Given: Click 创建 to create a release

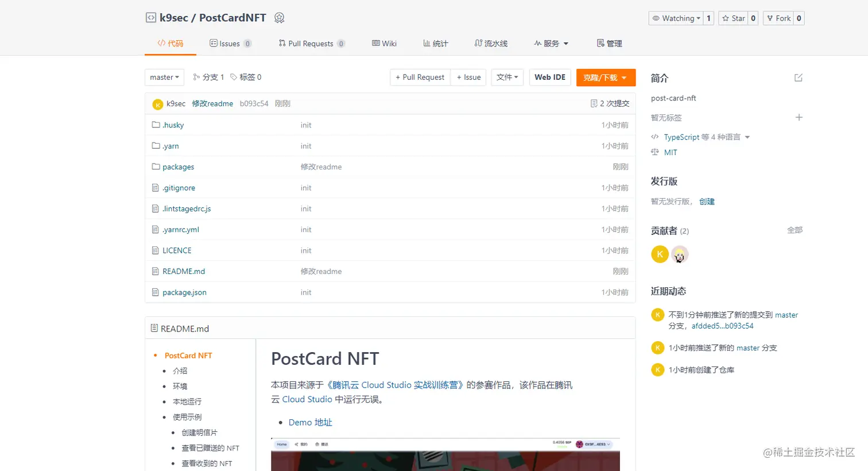Looking at the screenshot, I should (707, 201).
